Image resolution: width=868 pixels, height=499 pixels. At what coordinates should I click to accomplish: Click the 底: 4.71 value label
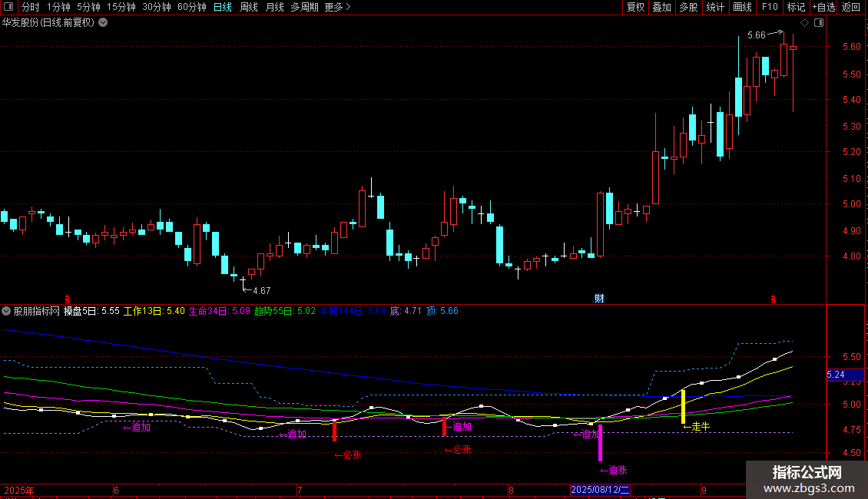(x=406, y=311)
